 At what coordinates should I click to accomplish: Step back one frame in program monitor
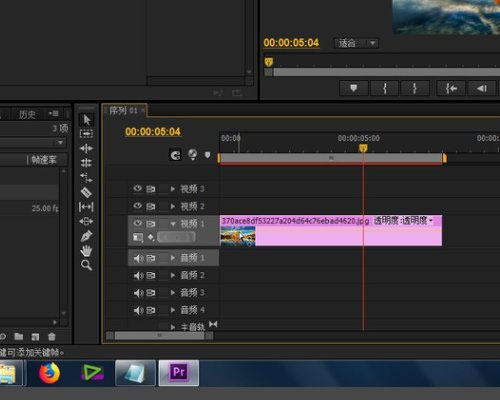coord(482,88)
